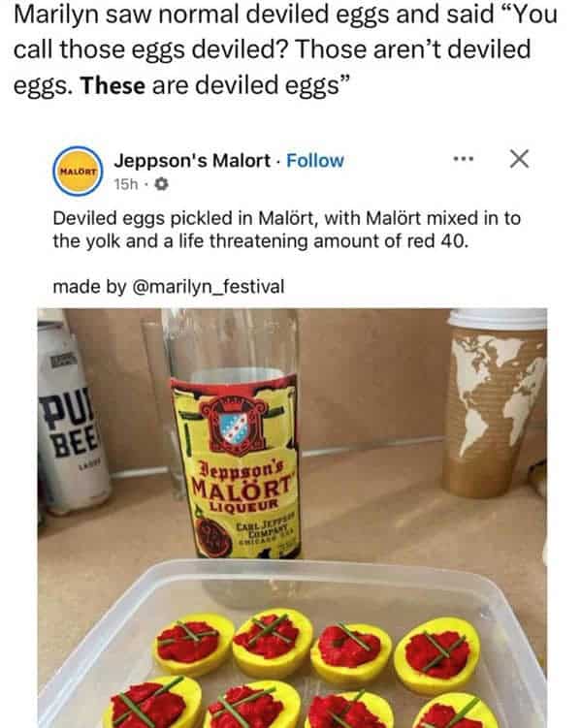The height and width of the screenshot is (728, 581).
Task: Click the word LIQUEUR on the bottle
Action: (x=244, y=504)
